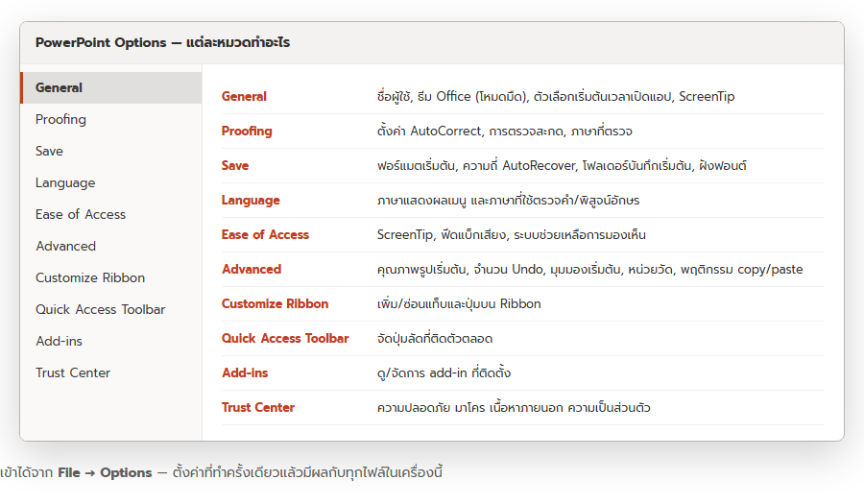The image size is (864, 504).
Task: Click description mentioning ความถี่ AutoRecover
Action: pyautogui.click(x=562, y=165)
